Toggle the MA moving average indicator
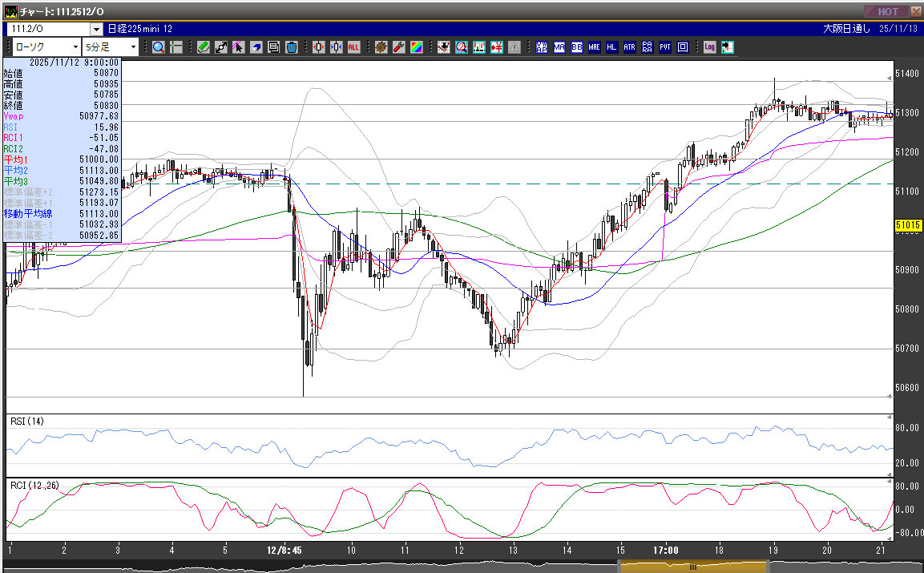 (x=559, y=47)
